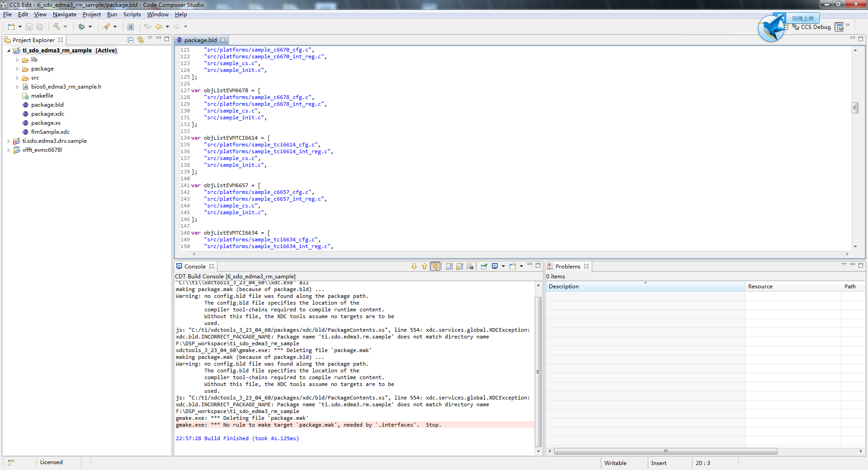Sort Problems by Resource column
Image resolution: width=868 pixels, height=470 pixels.
coord(793,286)
